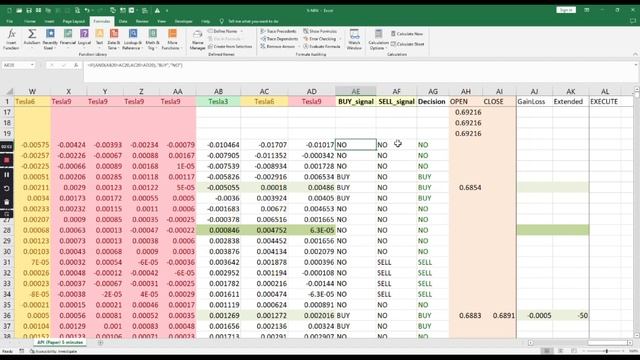Click Error Checking
Screen dimensions: 640x360
point(320,39)
